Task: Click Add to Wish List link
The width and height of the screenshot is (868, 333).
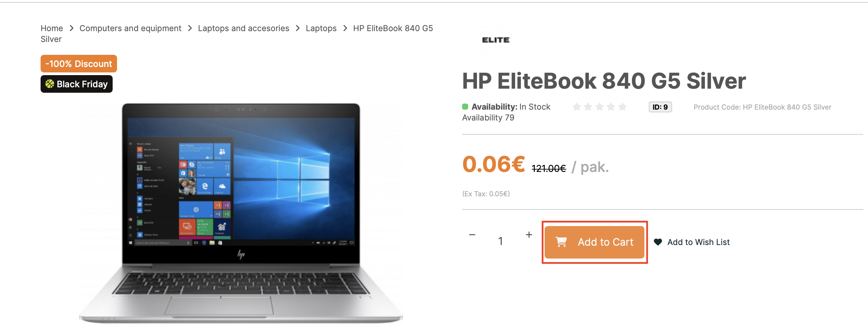Action: pyautogui.click(x=698, y=242)
